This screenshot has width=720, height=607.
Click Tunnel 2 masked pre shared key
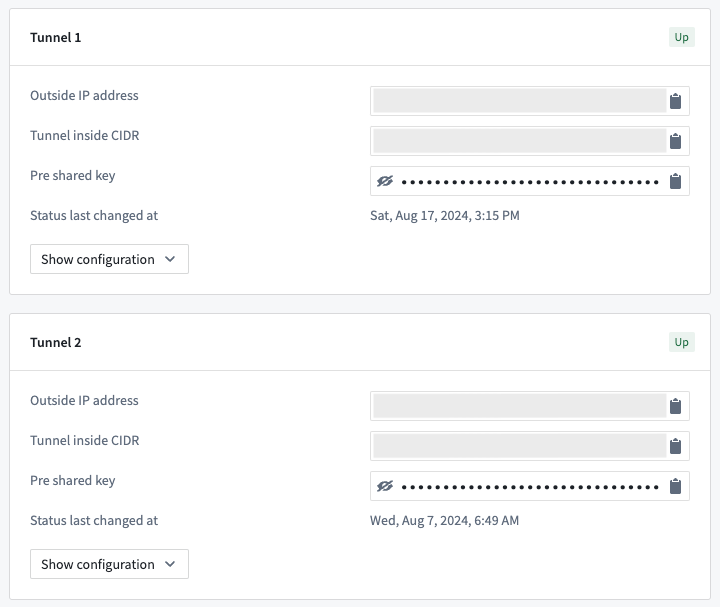pyautogui.click(x=530, y=487)
